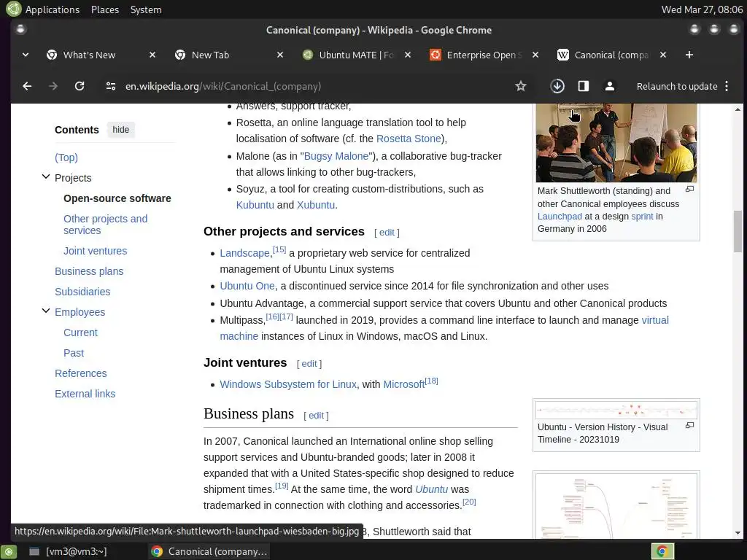Screen dimensions: 747x560
Task: Open a new tab with plus icon
Action: (x=689, y=55)
